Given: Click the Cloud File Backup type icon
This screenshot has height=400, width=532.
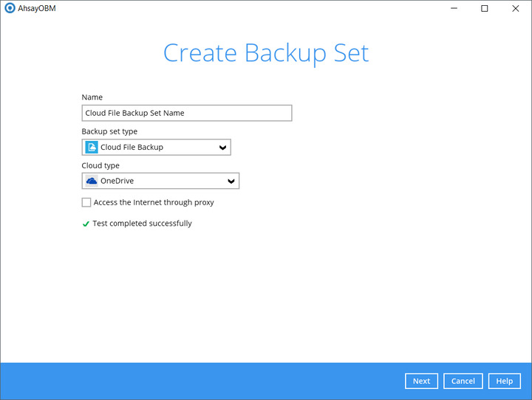Looking at the screenshot, I should tap(92, 147).
